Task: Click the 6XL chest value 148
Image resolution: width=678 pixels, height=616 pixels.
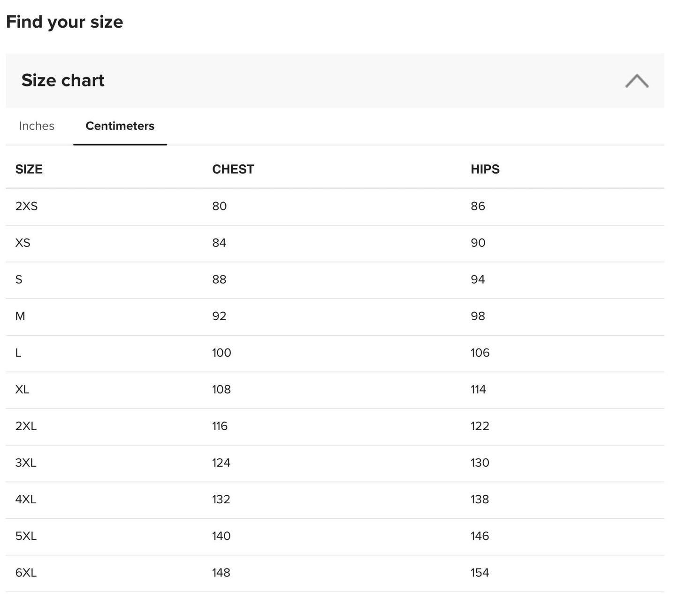Action: point(221,572)
